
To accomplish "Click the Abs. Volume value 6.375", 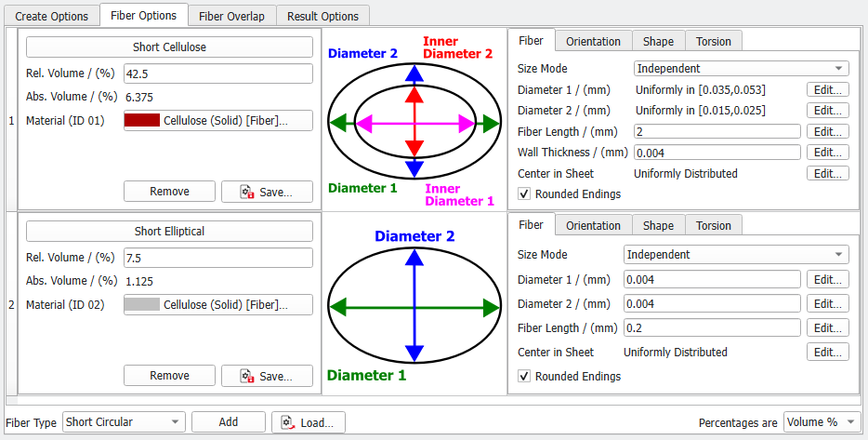I will [139, 97].
